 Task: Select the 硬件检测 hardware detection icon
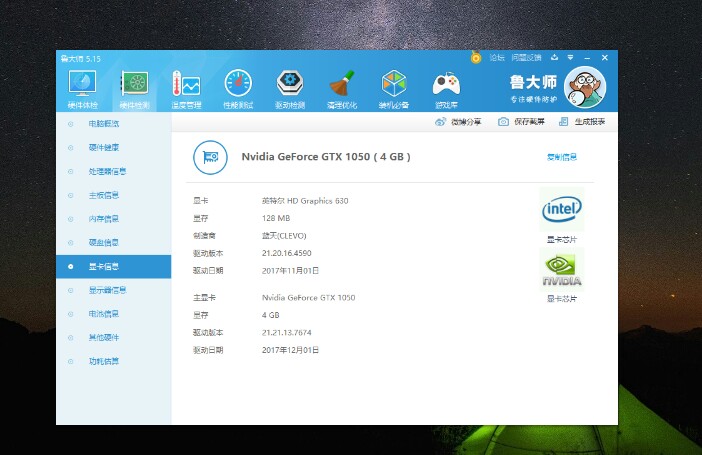click(x=134, y=90)
